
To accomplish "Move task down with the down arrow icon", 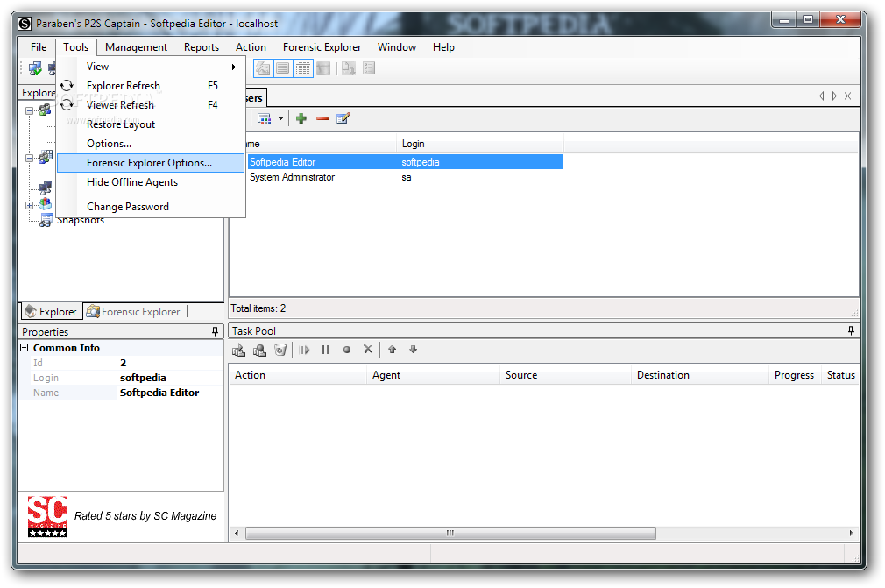I will pyautogui.click(x=414, y=350).
